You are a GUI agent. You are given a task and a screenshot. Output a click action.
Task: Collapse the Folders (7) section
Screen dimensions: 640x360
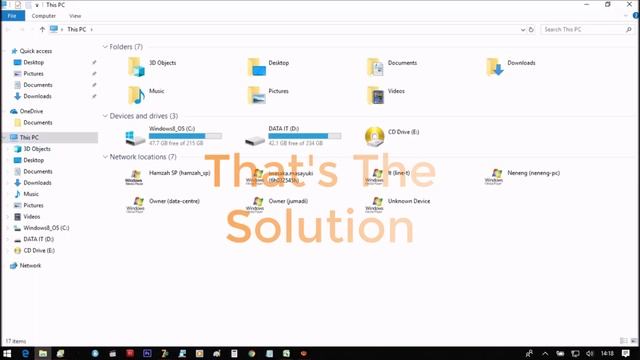click(105, 47)
